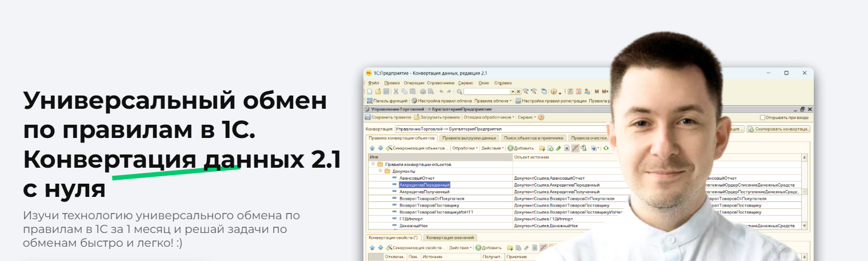Click the Save diskette icon in main toolbar
This screenshot has height=261, width=868.
pyautogui.click(x=386, y=92)
